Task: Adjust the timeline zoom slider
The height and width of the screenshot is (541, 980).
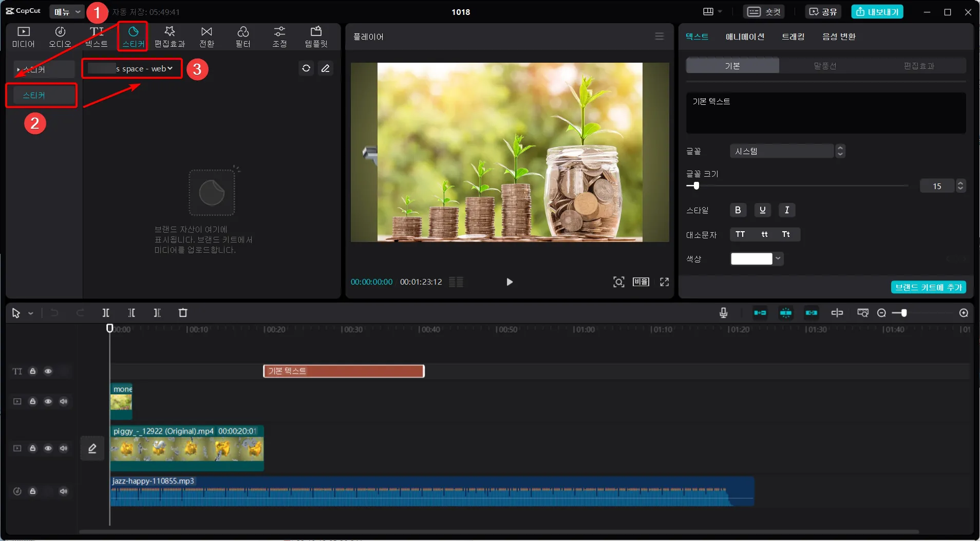Action: coord(903,313)
